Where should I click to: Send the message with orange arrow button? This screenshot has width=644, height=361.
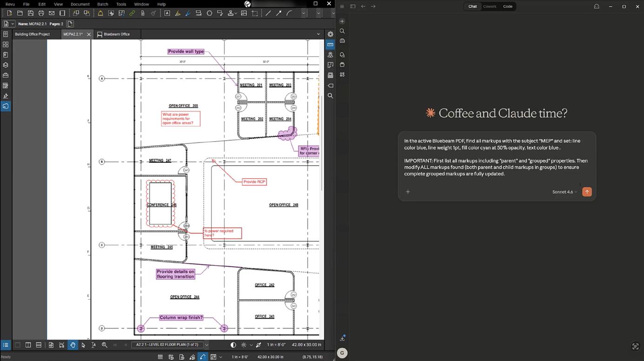coord(587,192)
